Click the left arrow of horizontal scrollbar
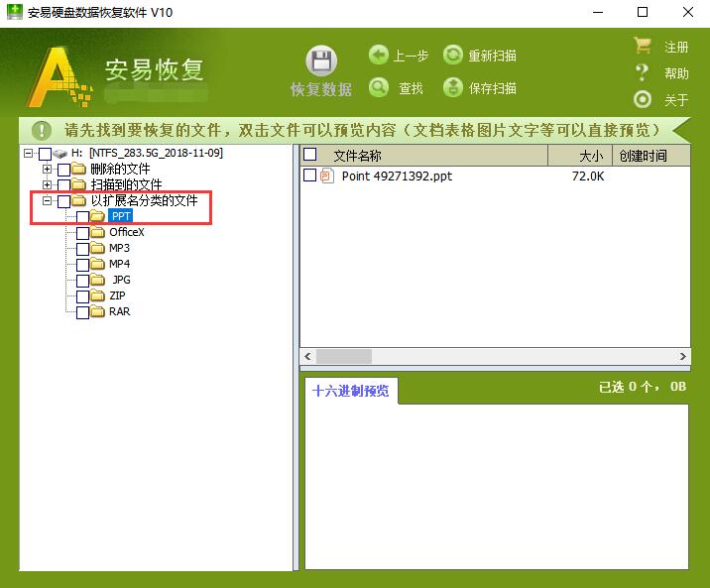Screen dimensions: 710x588 tap(308, 356)
